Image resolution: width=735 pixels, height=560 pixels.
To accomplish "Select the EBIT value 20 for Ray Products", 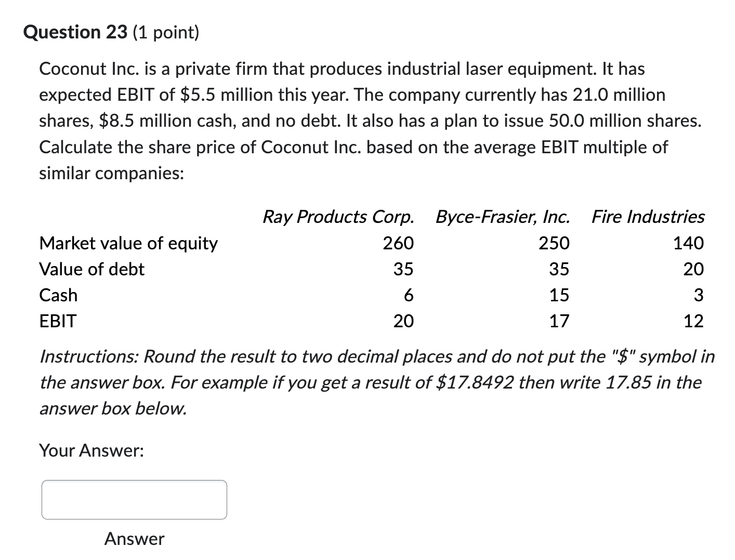I will click(x=405, y=321).
